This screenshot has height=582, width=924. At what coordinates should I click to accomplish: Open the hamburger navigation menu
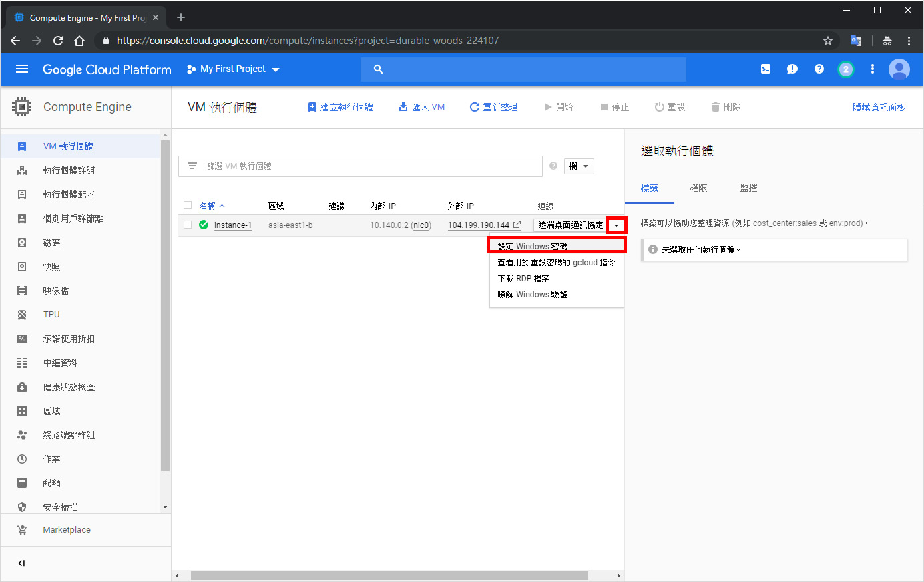coord(22,69)
